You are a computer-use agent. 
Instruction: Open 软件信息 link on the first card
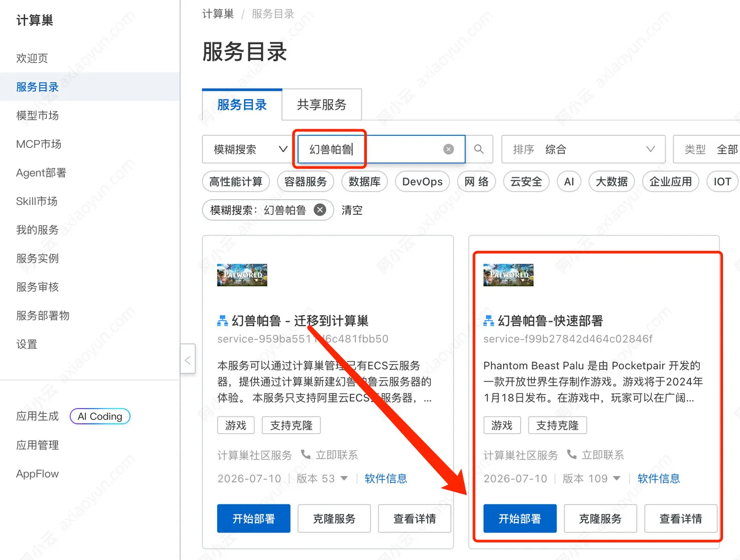(386, 479)
